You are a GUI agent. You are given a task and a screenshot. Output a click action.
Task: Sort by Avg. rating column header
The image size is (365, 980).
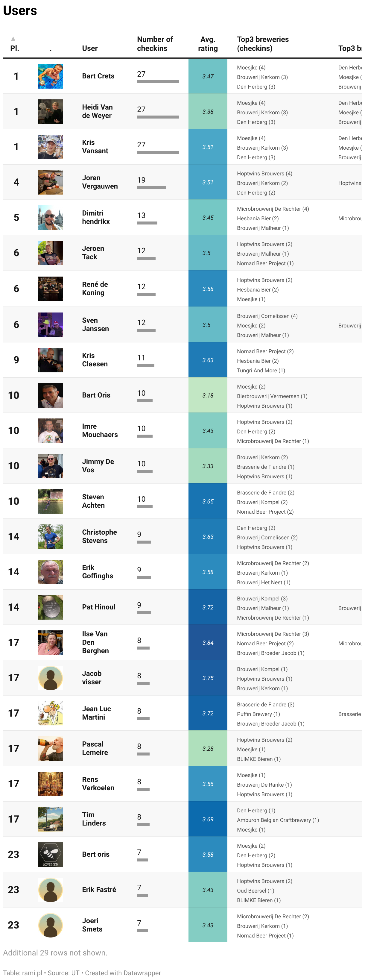click(208, 44)
